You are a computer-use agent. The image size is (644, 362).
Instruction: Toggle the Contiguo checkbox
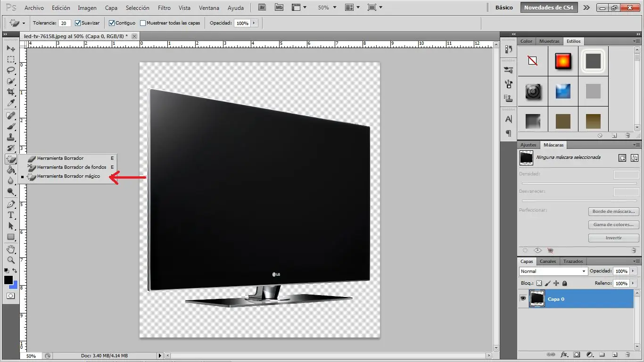pos(112,23)
